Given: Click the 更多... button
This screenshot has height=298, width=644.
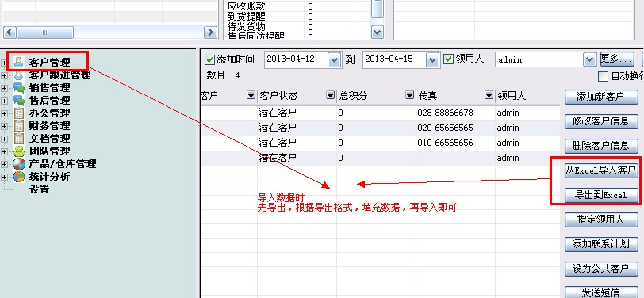Looking at the screenshot, I should coord(617,59).
